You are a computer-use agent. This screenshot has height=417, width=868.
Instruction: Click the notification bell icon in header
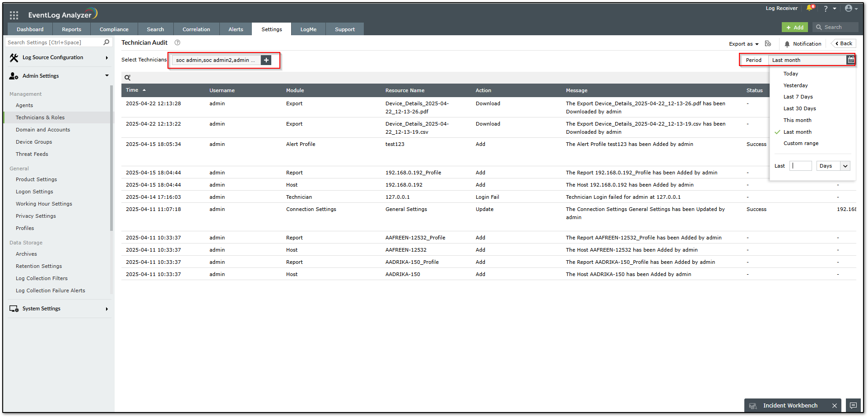pyautogui.click(x=810, y=8)
